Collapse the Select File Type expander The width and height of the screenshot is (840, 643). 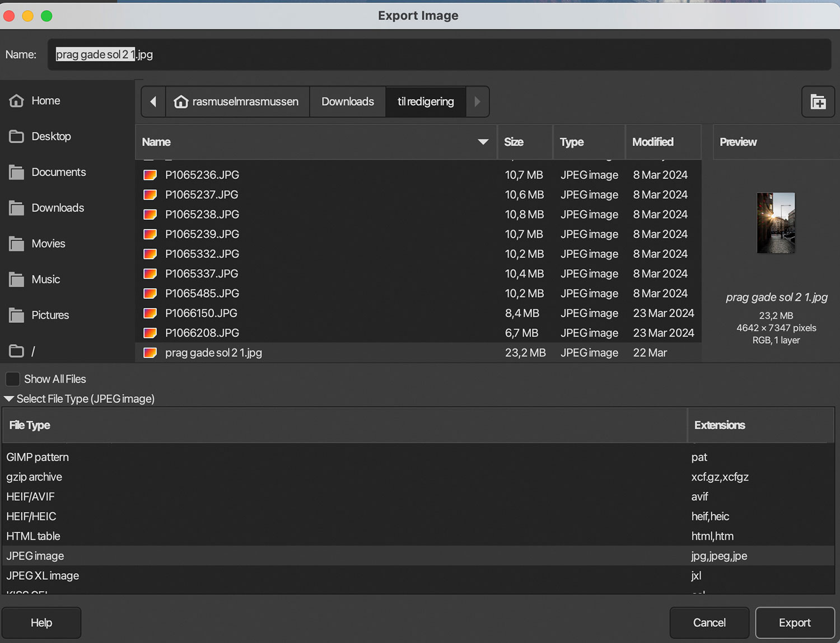point(9,399)
